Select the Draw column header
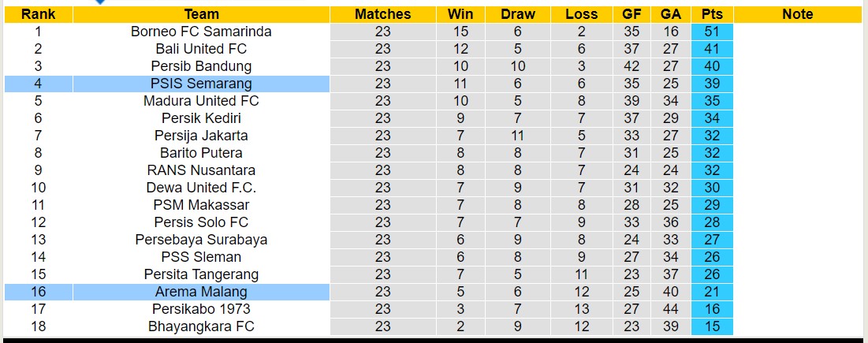This screenshot has height=343, width=868. 517,14
